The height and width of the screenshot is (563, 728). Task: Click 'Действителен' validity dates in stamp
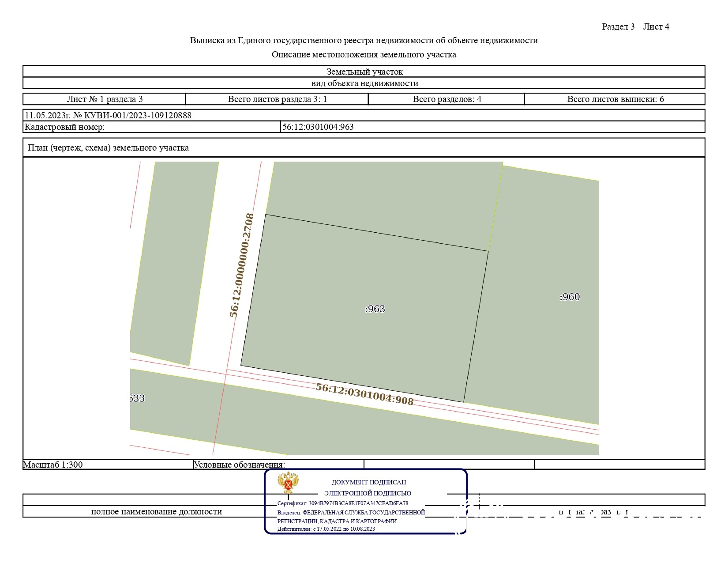326,529
